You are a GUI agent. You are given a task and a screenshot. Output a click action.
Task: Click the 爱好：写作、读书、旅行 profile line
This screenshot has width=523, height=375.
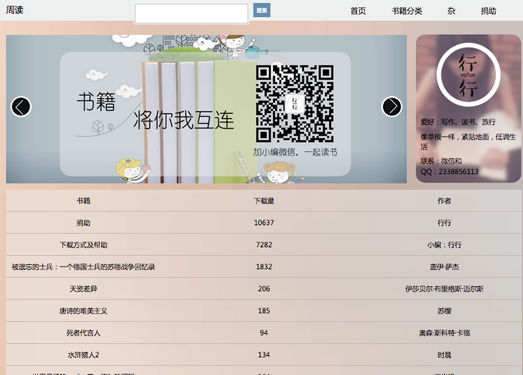tap(458, 122)
